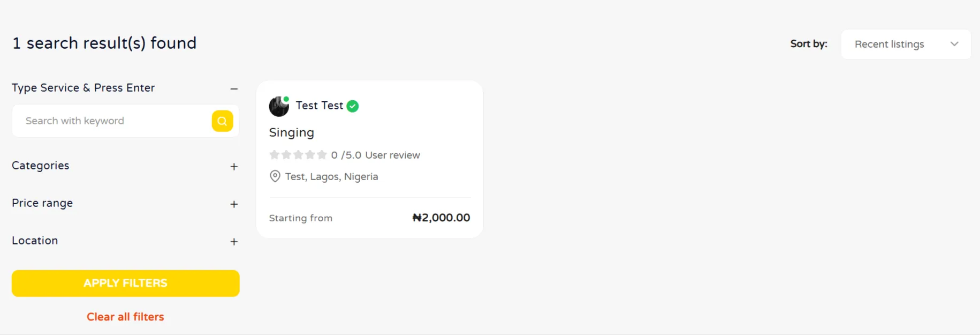Click the green online status dot

pyautogui.click(x=286, y=99)
